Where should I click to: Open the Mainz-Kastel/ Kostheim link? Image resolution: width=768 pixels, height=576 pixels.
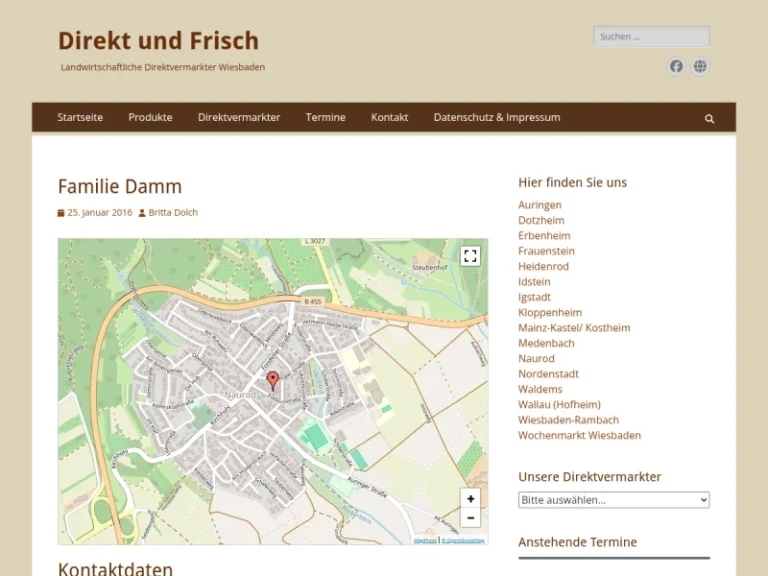tap(574, 328)
